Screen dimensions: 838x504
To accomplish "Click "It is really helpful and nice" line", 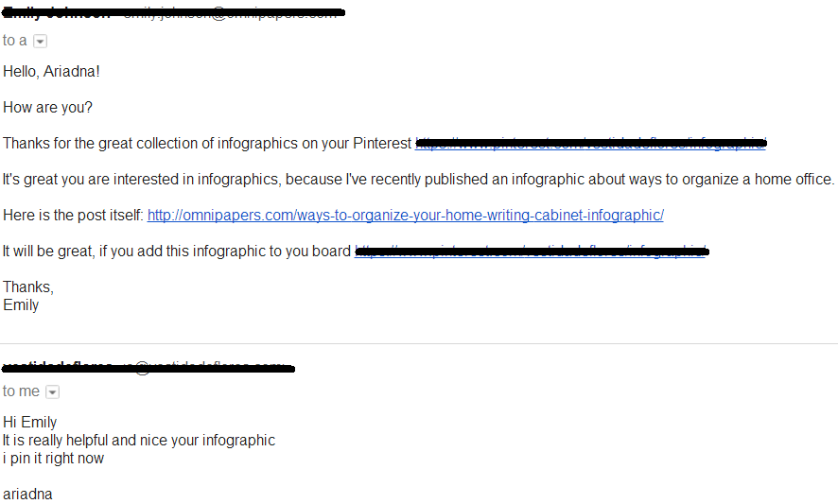I will click(139, 441).
